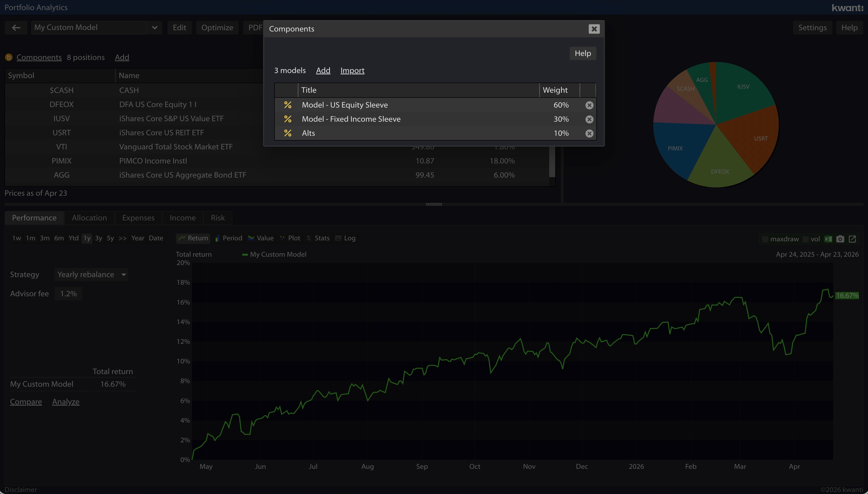Open the Allocation tab
This screenshot has width=868, height=494.
click(x=89, y=218)
